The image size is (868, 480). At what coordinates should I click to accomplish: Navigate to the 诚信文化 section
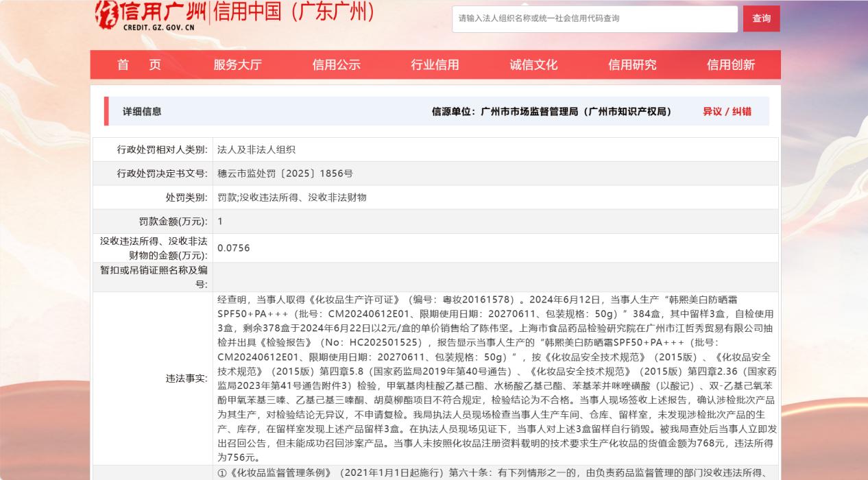(x=533, y=65)
